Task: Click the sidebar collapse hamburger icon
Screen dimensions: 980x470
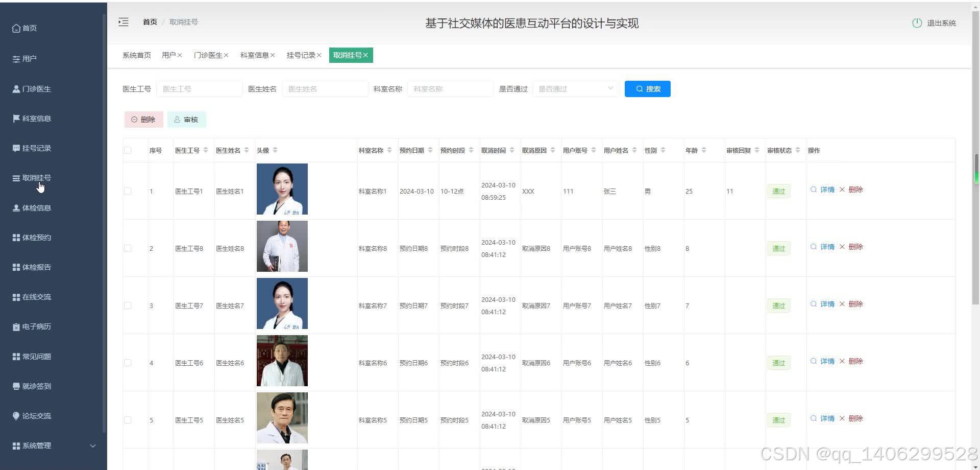Action: click(124, 22)
